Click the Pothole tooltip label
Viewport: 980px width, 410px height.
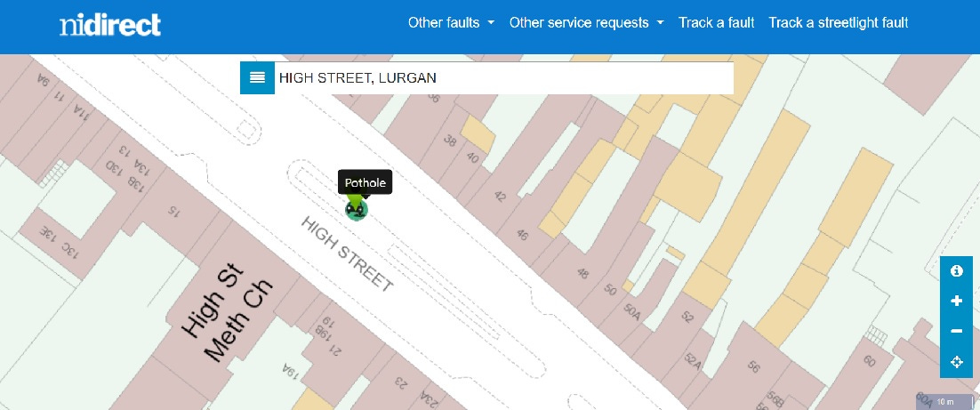click(x=365, y=183)
